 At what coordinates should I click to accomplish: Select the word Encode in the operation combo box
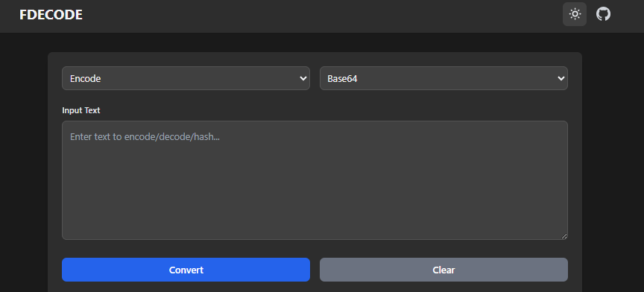[x=86, y=78]
